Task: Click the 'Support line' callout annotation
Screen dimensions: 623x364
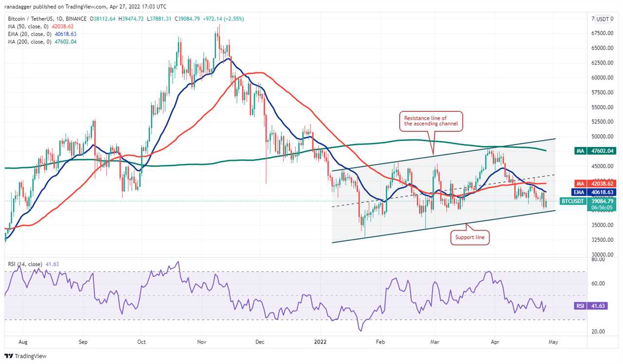Action: 470,237
